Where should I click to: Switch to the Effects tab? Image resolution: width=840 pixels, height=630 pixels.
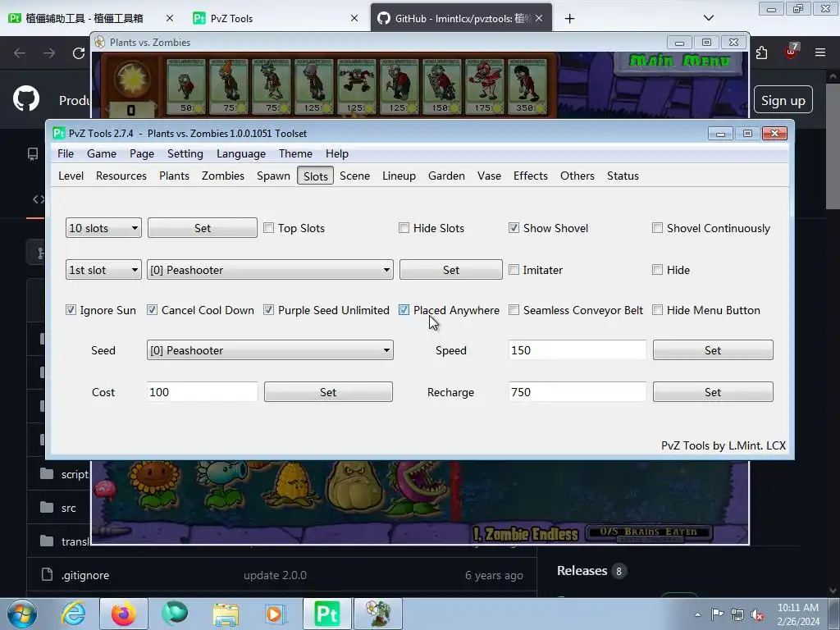click(x=531, y=176)
